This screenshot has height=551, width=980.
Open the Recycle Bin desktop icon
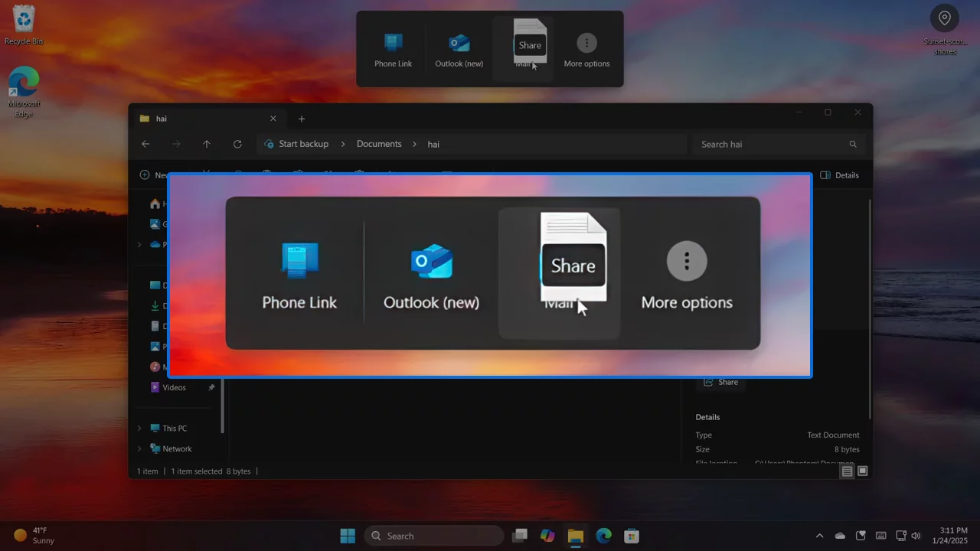(x=24, y=24)
